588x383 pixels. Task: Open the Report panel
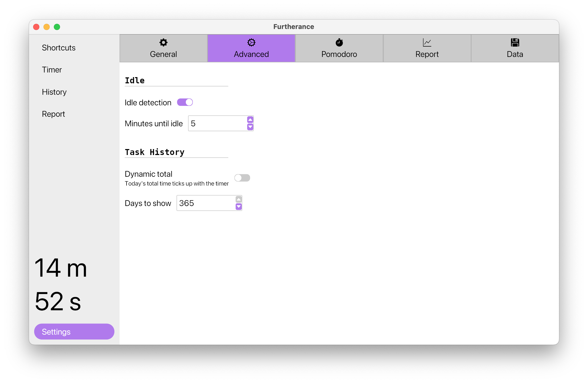(x=427, y=48)
